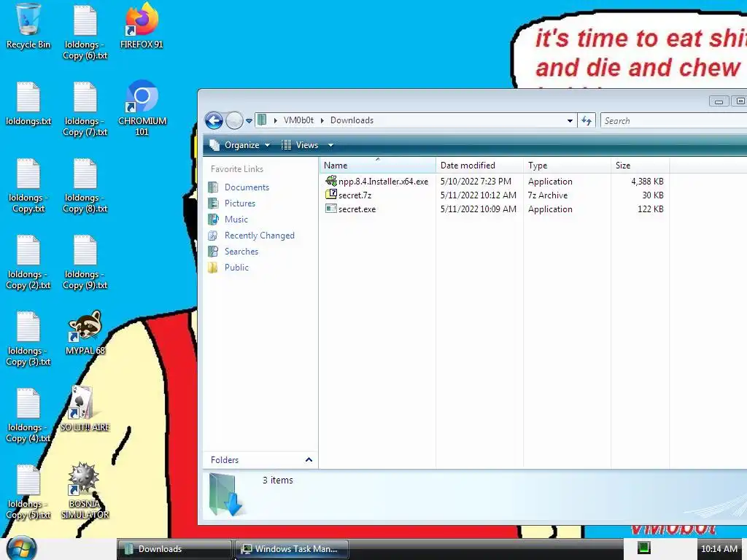Click the 4,388 KB size cell

point(647,182)
